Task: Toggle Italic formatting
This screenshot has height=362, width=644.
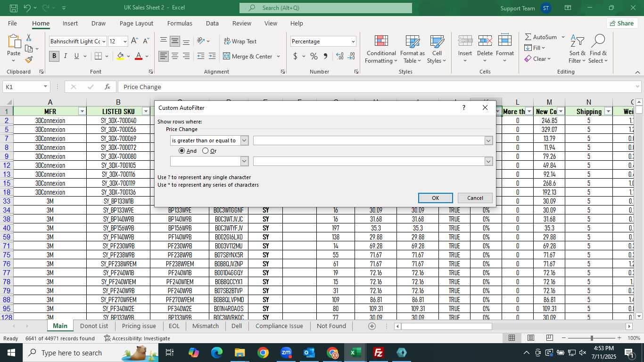Action: click(66, 56)
